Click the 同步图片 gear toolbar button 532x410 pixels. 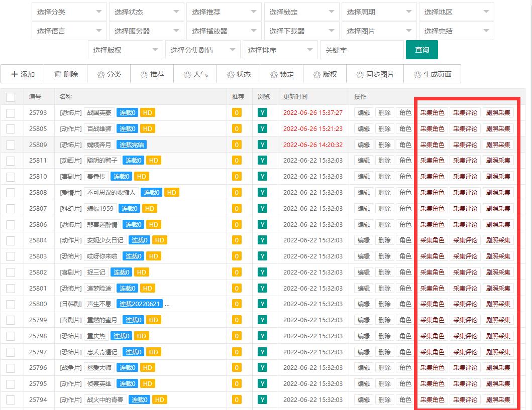[x=375, y=74]
